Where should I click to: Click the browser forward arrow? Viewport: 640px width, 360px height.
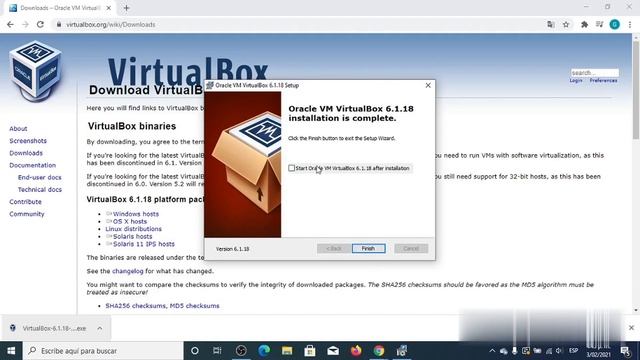[25, 24]
